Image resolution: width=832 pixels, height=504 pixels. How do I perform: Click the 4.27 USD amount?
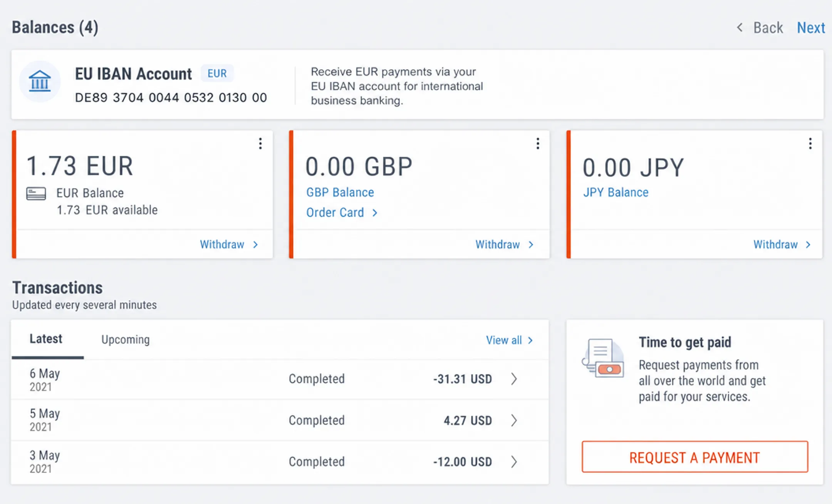tap(468, 420)
